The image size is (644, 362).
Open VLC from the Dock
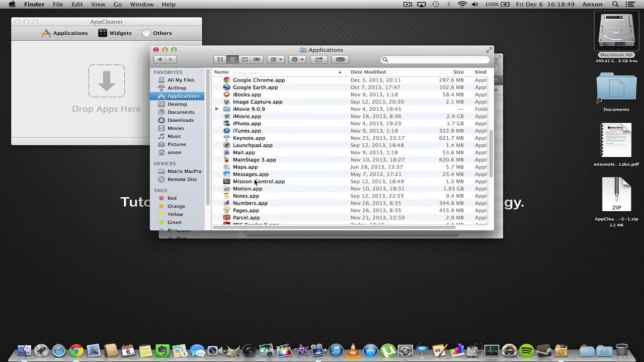[353, 350]
